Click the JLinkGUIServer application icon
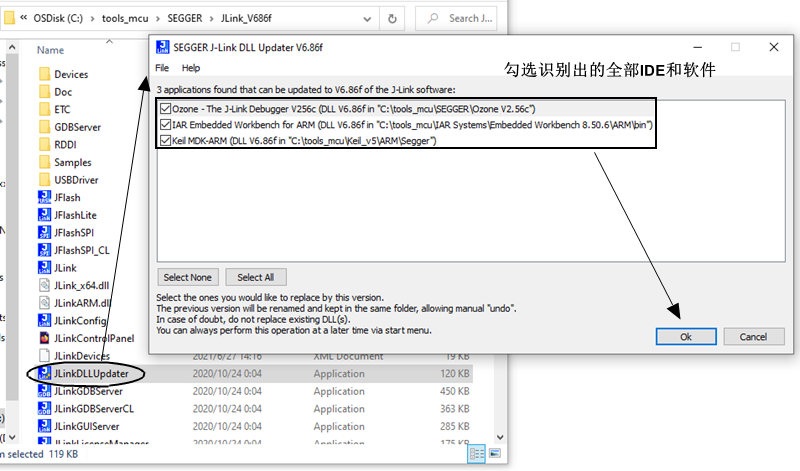 tap(44, 426)
